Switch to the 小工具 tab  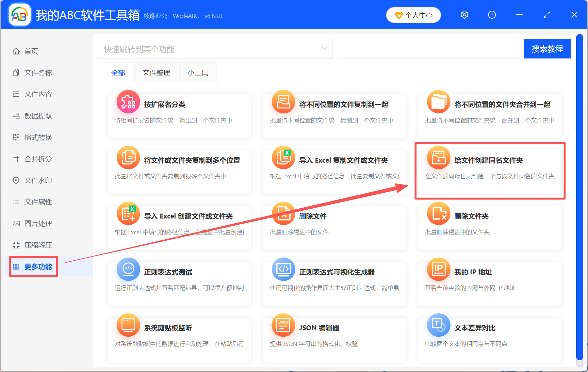[x=198, y=72]
